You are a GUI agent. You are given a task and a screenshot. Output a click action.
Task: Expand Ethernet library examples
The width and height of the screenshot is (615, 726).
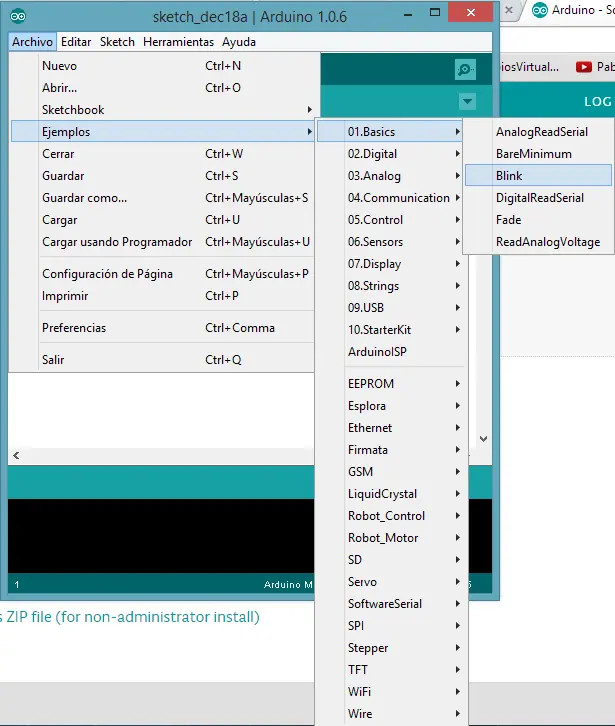coord(390,428)
